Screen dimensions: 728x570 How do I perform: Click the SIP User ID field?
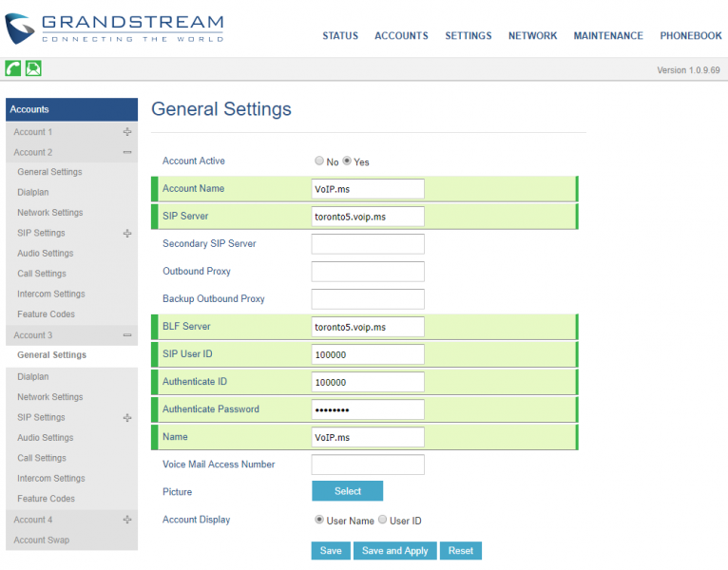pyautogui.click(x=368, y=354)
